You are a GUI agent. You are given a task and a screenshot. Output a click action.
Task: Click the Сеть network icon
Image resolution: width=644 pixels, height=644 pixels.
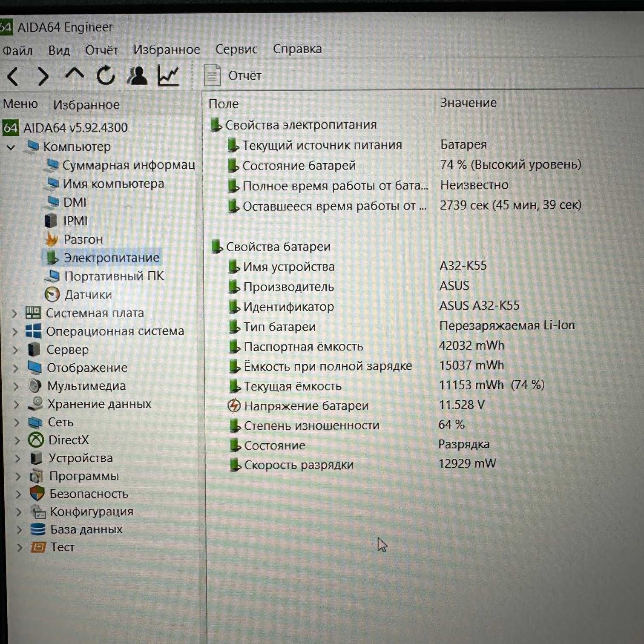point(35,422)
